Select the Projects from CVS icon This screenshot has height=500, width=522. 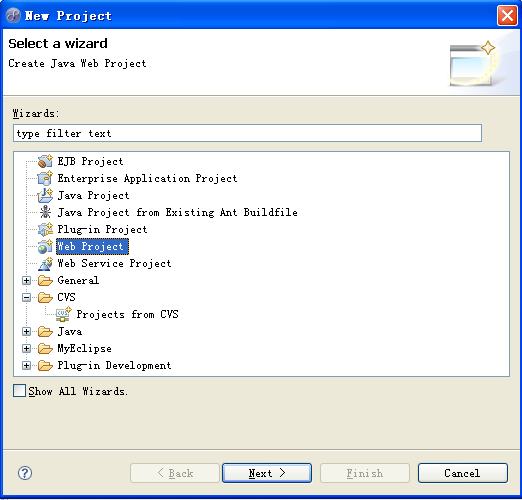point(63,314)
